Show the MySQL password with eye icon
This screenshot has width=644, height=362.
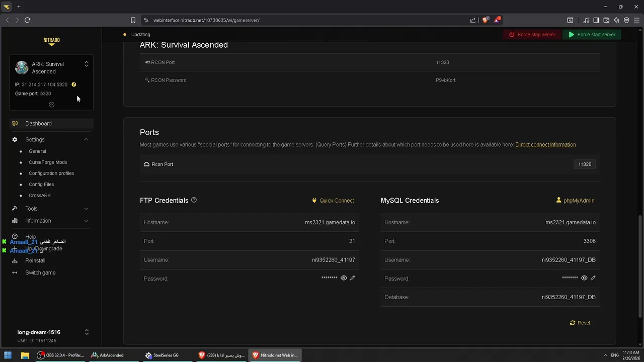(584, 278)
